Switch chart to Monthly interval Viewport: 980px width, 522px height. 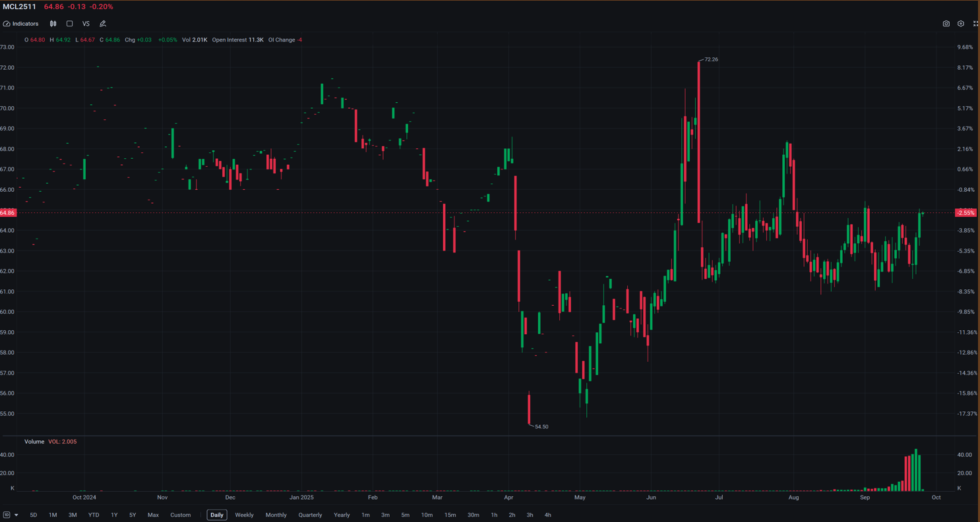[x=276, y=515]
